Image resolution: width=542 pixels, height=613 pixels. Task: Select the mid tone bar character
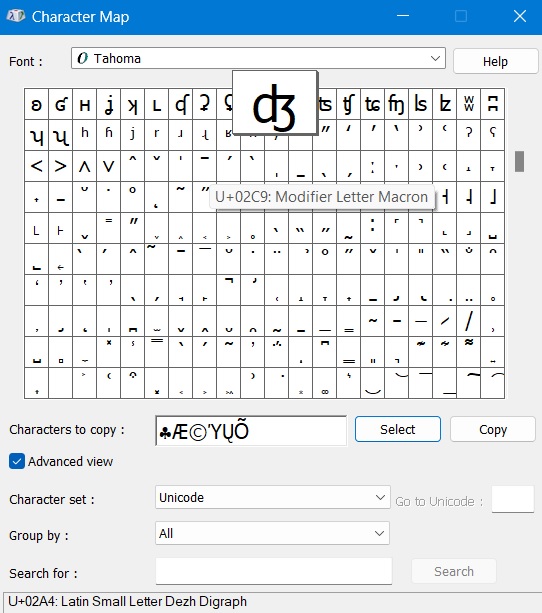coord(445,197)
